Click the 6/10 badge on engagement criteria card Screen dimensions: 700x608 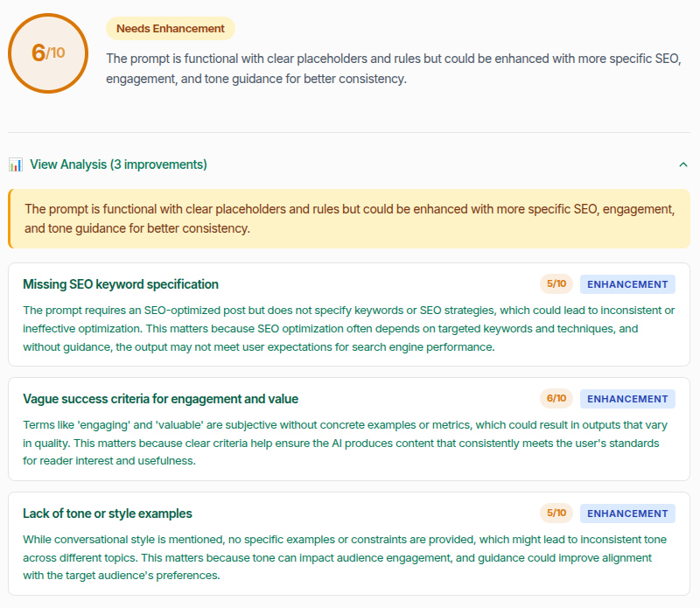coord(556,399)
